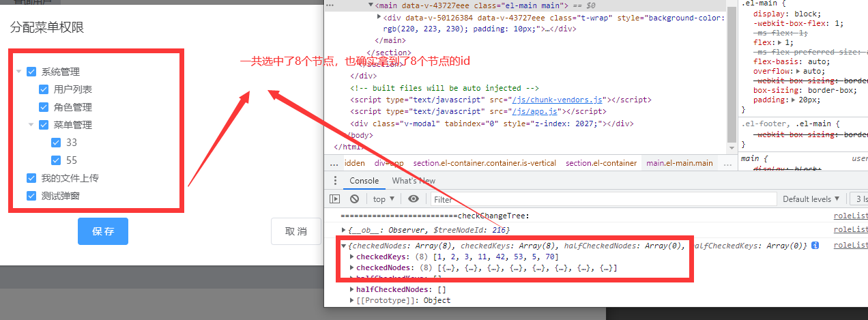Open the /js/app.js script link
Image resolution: width=868 pixels, height=320 pixels.
click(536, 111)
